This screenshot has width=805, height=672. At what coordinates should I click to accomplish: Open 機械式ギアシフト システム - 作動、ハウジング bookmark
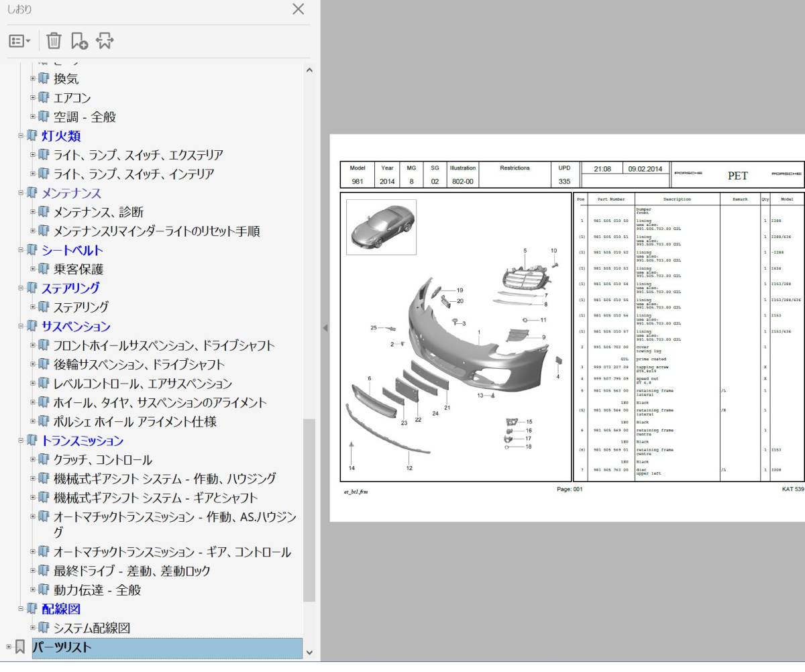pos(165,479)
